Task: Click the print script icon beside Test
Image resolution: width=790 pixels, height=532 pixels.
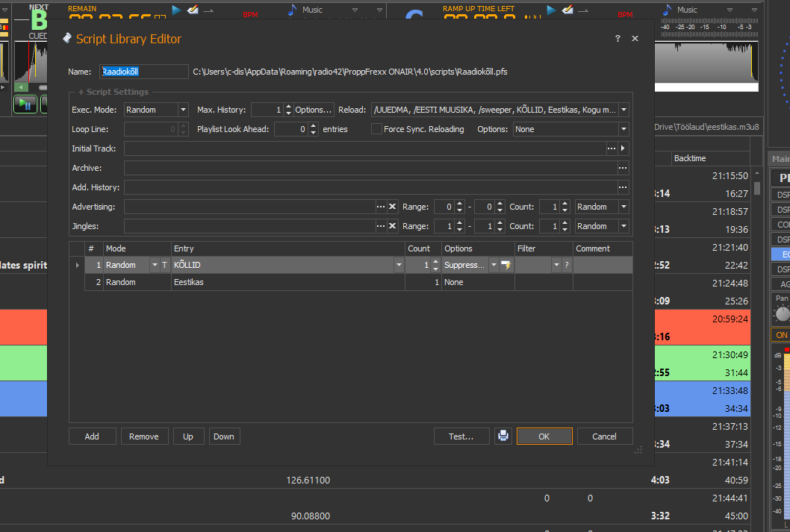Action: coord(503,436)
